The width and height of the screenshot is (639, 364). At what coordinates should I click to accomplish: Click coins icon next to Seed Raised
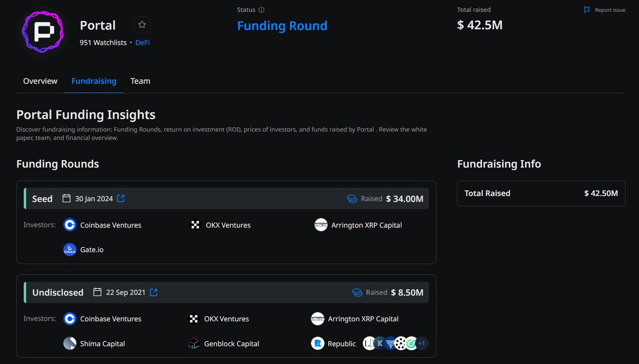(x=352, y=198)
